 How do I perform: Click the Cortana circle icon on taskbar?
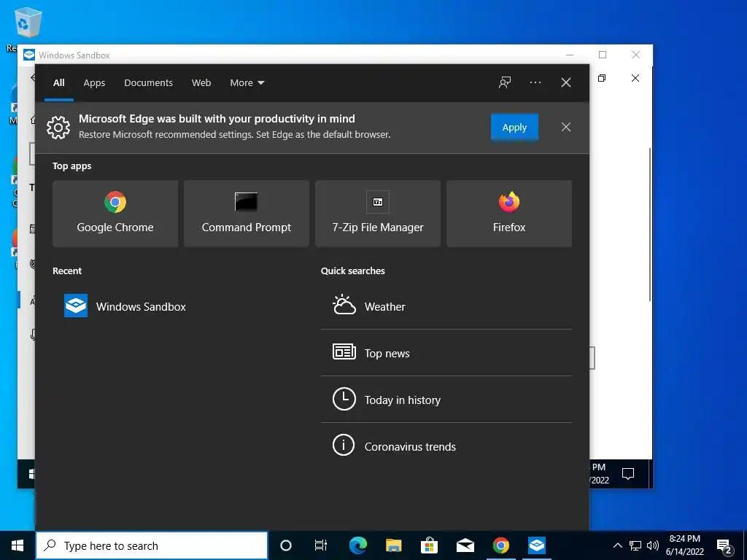pos(286,545)
